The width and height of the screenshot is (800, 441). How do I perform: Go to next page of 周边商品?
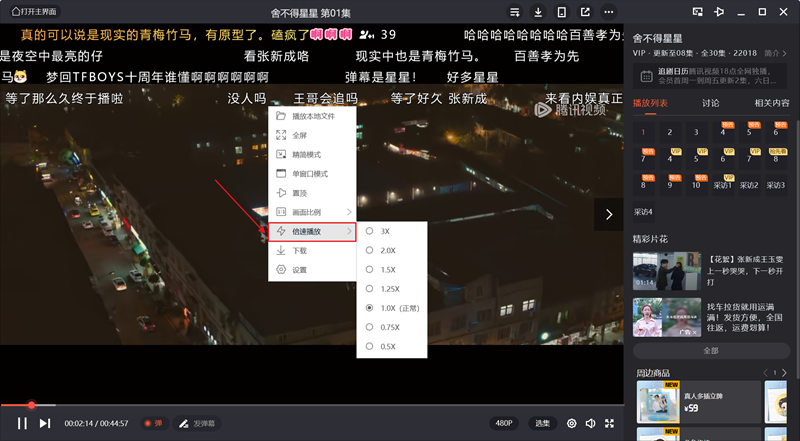(x=784, y=373)
